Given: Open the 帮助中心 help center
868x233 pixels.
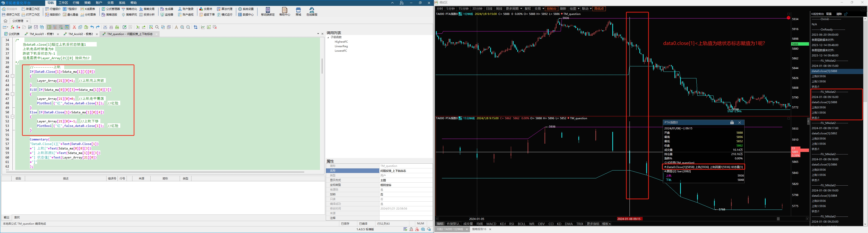Looking at the screenshot, I should tap(285, 12).
